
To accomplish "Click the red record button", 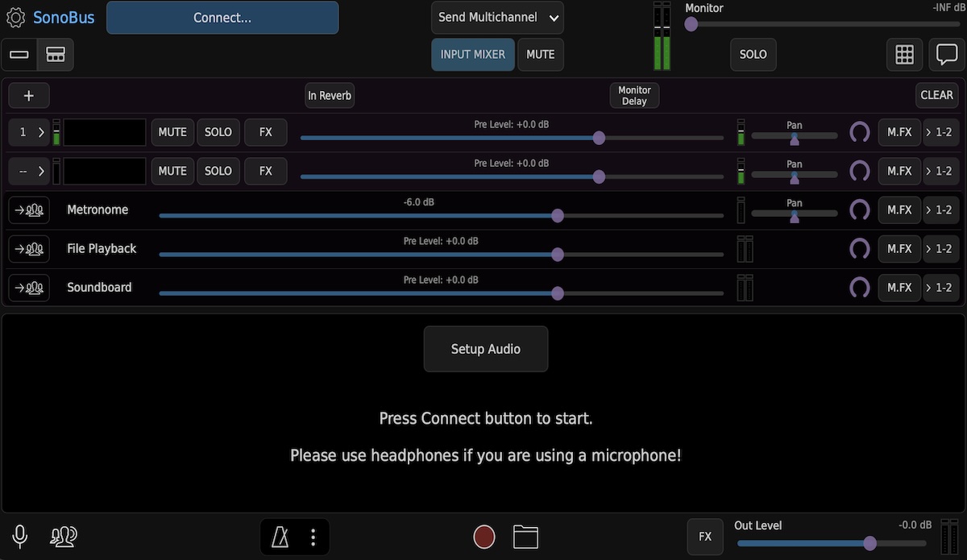I will click(484, 537).
